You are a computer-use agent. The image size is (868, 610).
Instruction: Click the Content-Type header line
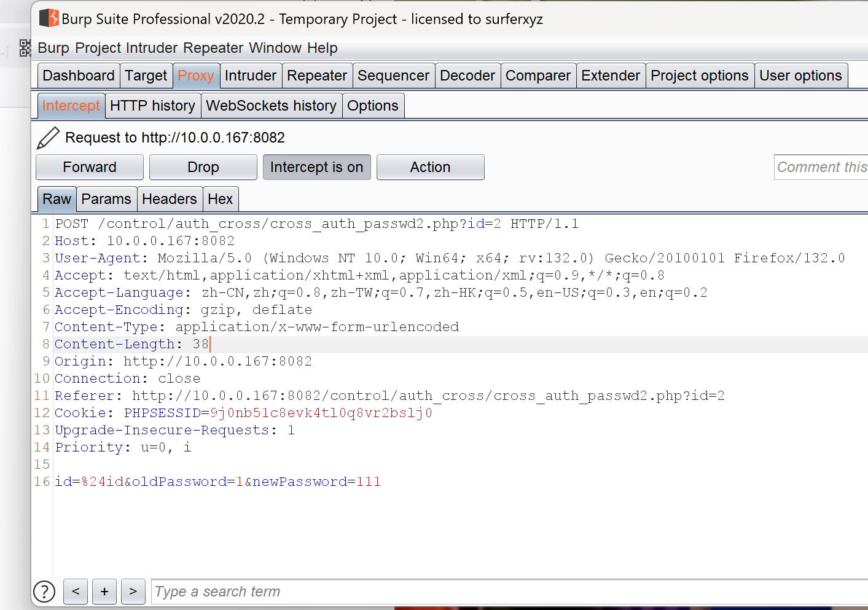(x=257, y=327)
